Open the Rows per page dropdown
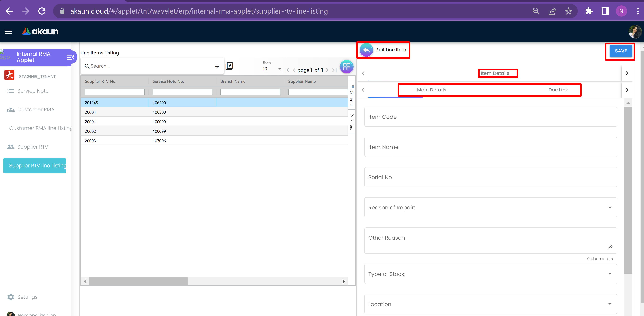Viewport: 644px width, 316px height. pyautogui.click(x=272, y=69)
